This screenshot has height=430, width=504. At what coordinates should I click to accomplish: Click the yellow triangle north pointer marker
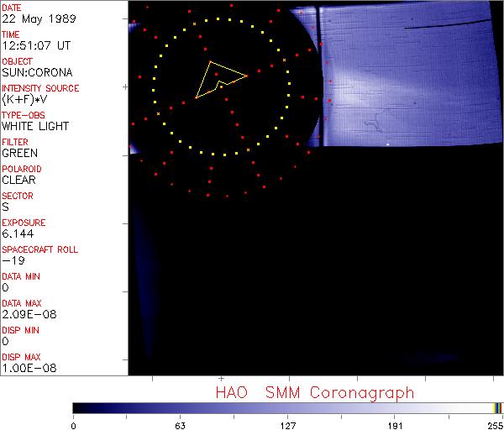pos(217,77)
